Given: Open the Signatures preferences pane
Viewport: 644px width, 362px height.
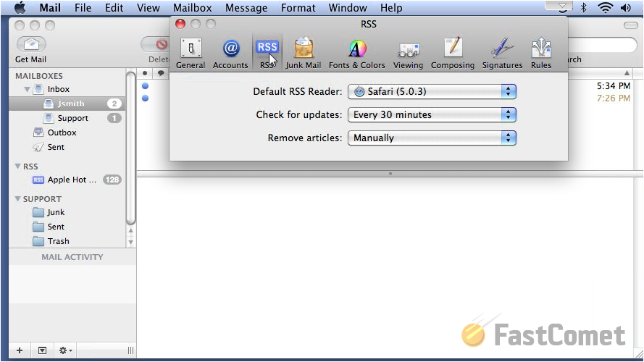Looking at the screenshot, I should tap(502, 54).
